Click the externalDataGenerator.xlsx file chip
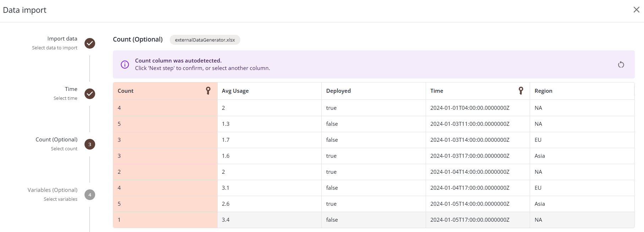The height and width of the screenshot is (232, 644). click(x=205, y=40)
